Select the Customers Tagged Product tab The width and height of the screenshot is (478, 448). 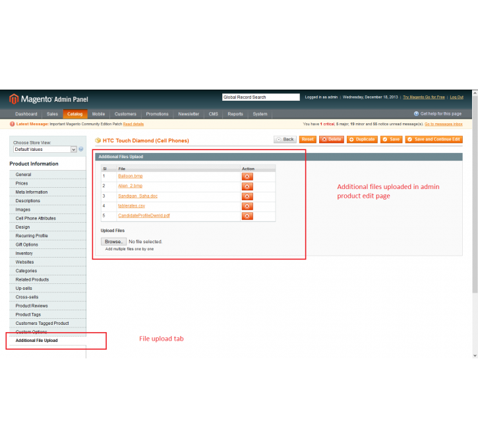pos(47,323)
